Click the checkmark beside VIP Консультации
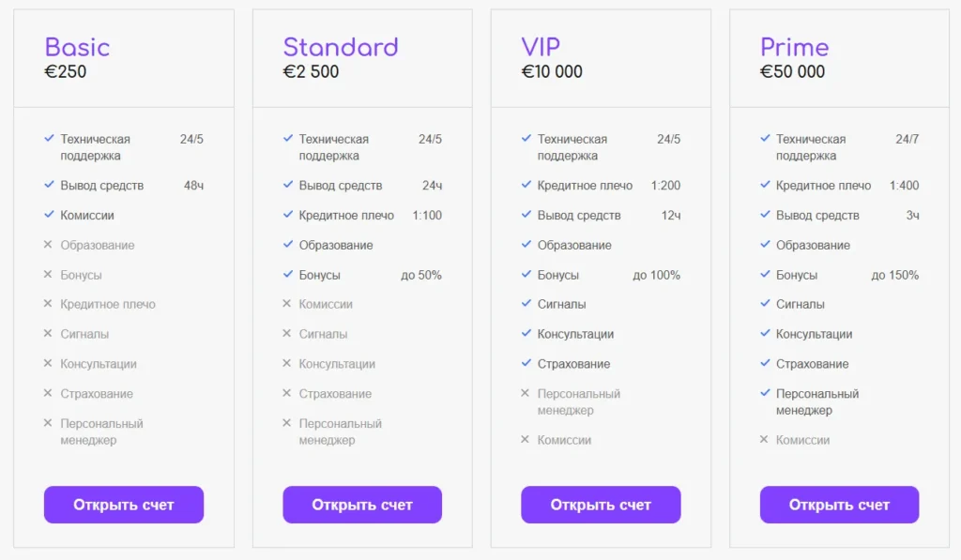961x560 pixels. point(526,334)
